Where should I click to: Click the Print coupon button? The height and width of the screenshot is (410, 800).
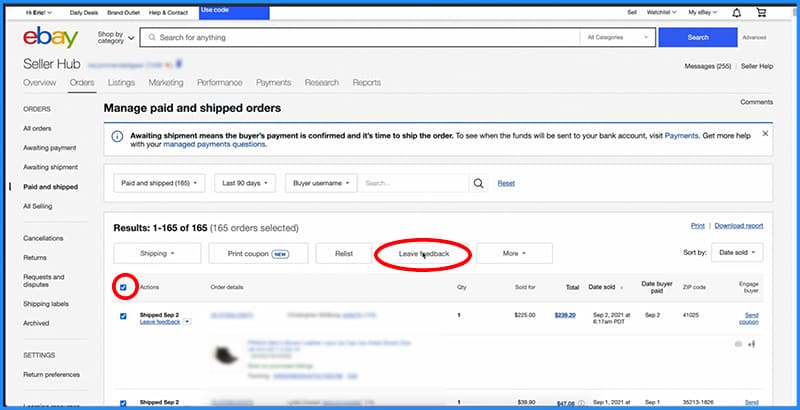(x=258, y=253)
